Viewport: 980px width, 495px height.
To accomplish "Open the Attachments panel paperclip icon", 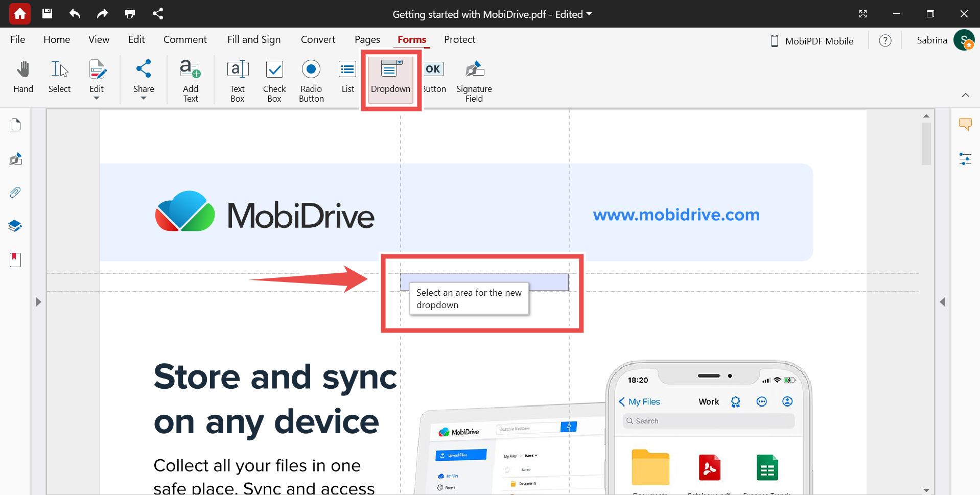I will (15, 193).
